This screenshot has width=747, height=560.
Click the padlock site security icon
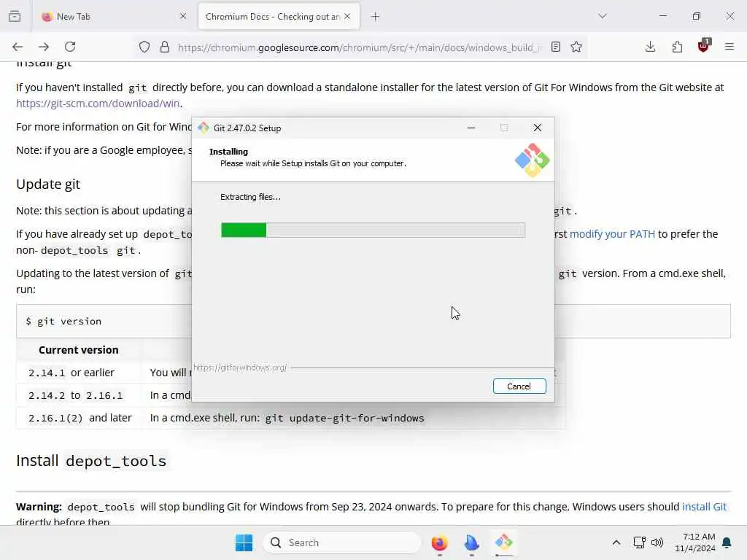coord(165,47)
